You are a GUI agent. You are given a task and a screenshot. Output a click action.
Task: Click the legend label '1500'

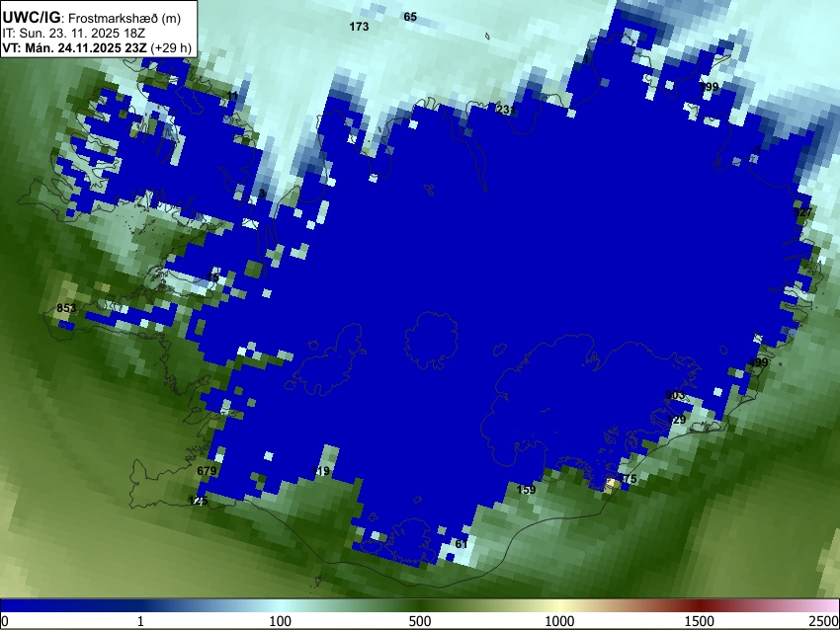(x=699, y=621)
